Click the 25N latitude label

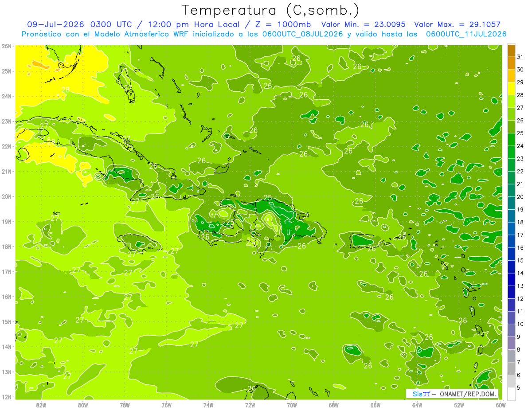pyautogui.click(x=7, y=71)
